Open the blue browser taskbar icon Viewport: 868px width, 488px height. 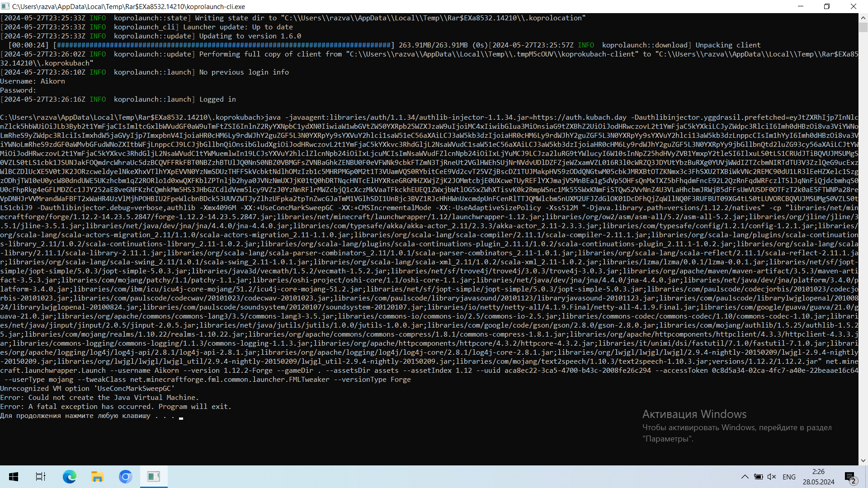click(125, 477)
